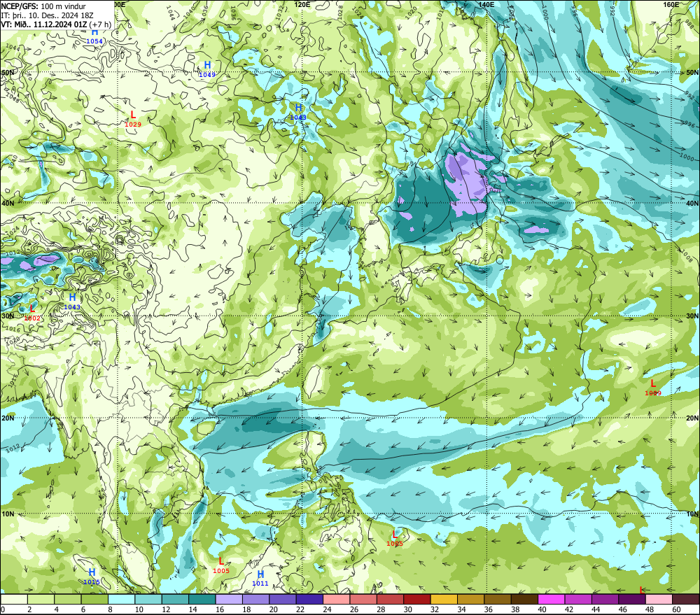This screenshot has height=615, width=700.
Task: Pick the lavender 16–18 legend swatch
Action: coord(229,599)
